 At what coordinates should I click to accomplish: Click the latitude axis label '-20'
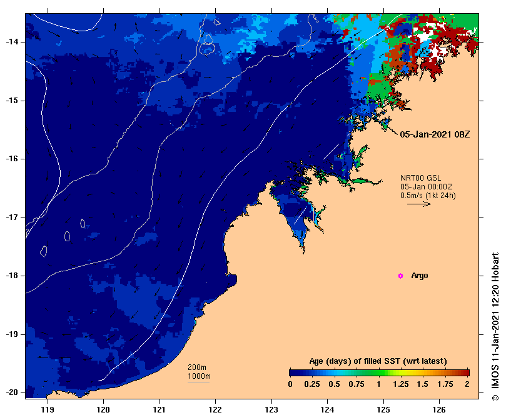pyautogui.click(x=12, y=392)
